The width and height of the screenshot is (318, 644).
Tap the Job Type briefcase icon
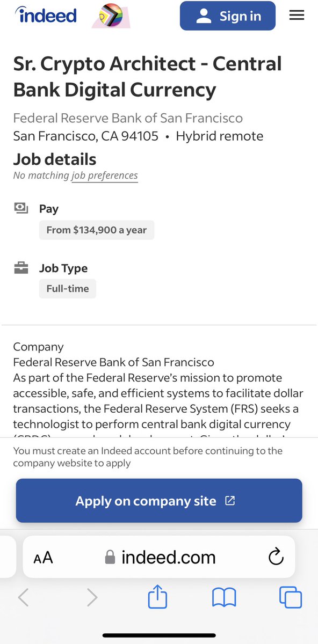pyautogui.click(x=21, y=267)
